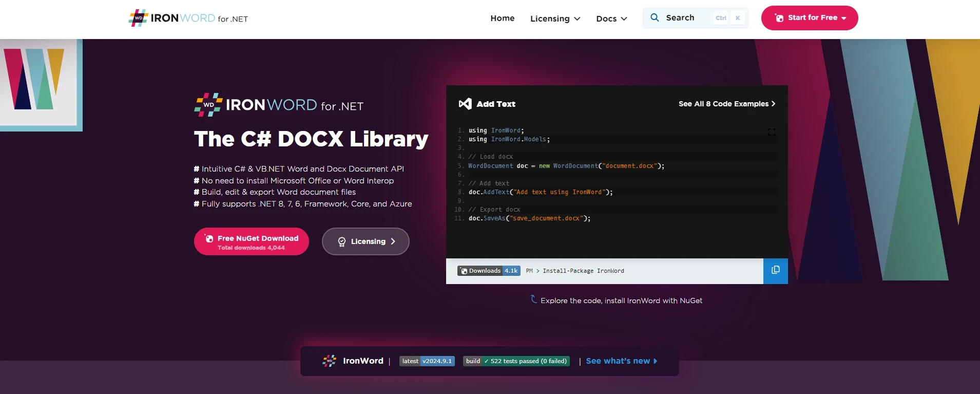Follow the See what's new link
The image size is (980, 394).
point(621,361)
